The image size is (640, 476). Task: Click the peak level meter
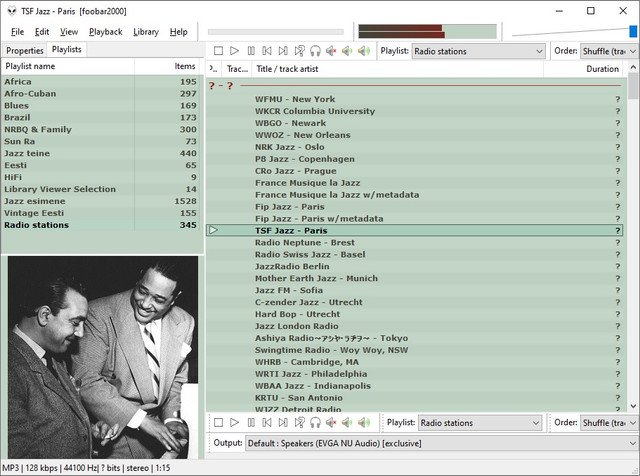coord(427,31)
